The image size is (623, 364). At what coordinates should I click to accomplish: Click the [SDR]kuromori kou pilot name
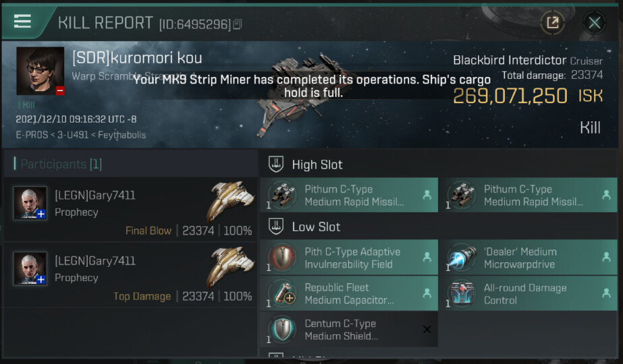click(x=137, y=58)
